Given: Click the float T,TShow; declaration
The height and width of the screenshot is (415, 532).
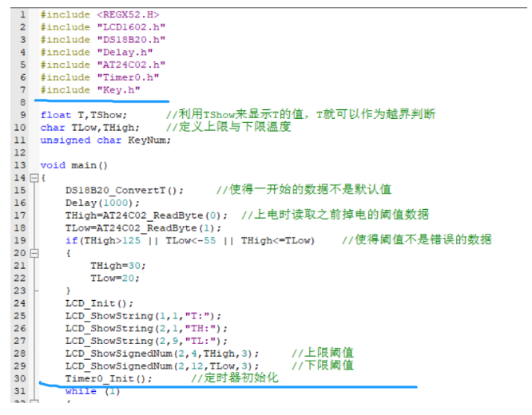Looking at the screenshot, I should coord(83,115).
